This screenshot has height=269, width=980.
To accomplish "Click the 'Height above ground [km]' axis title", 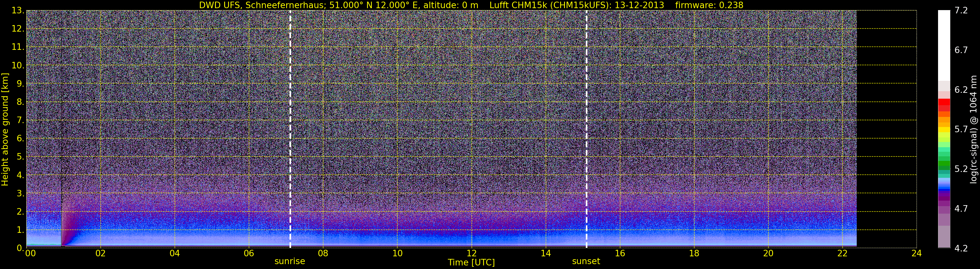I will point(5,129).
